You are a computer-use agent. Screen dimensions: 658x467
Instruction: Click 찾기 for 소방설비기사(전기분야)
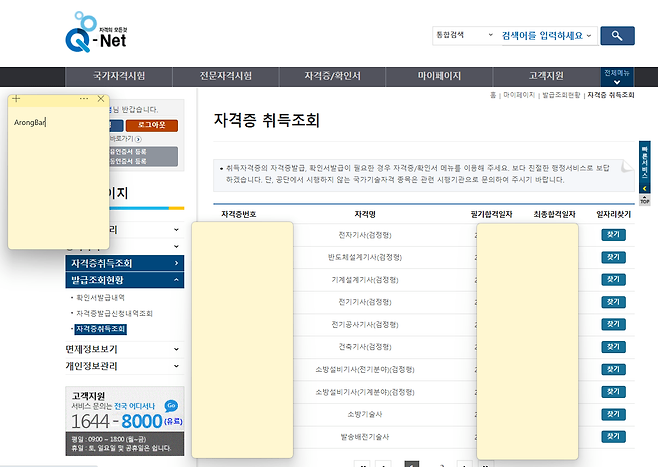613,369
